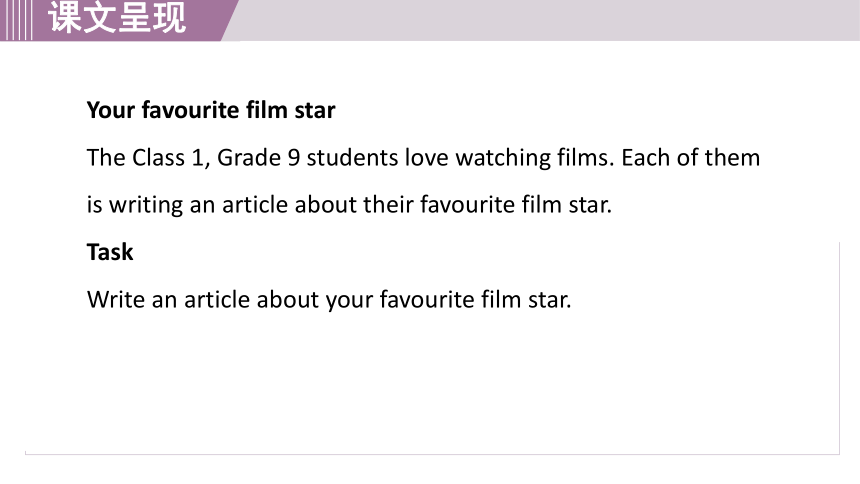
Task: Click the light gray header bar right of title
Action: [548, 20]
